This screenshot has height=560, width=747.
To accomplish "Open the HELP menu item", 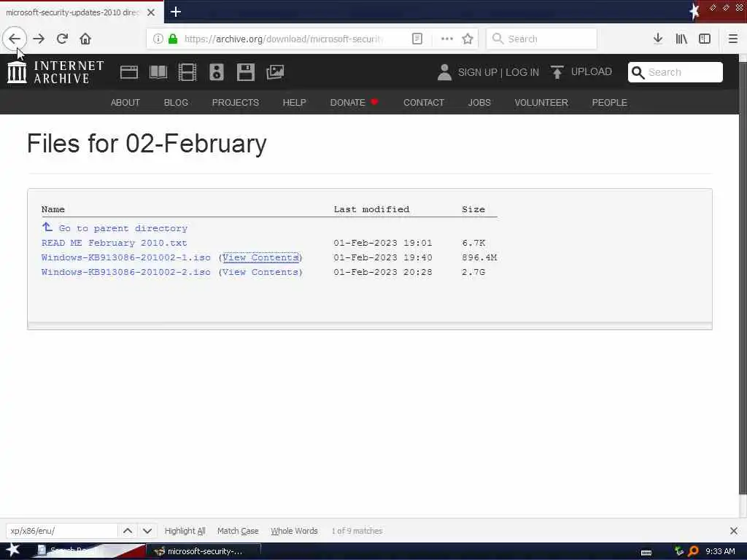I will [295, 102].
